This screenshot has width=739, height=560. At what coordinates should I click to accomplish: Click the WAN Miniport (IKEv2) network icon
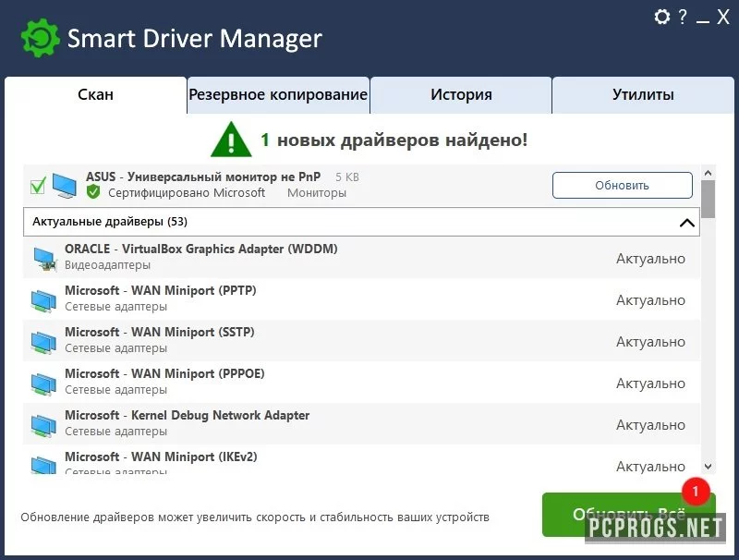coord(43,465)
